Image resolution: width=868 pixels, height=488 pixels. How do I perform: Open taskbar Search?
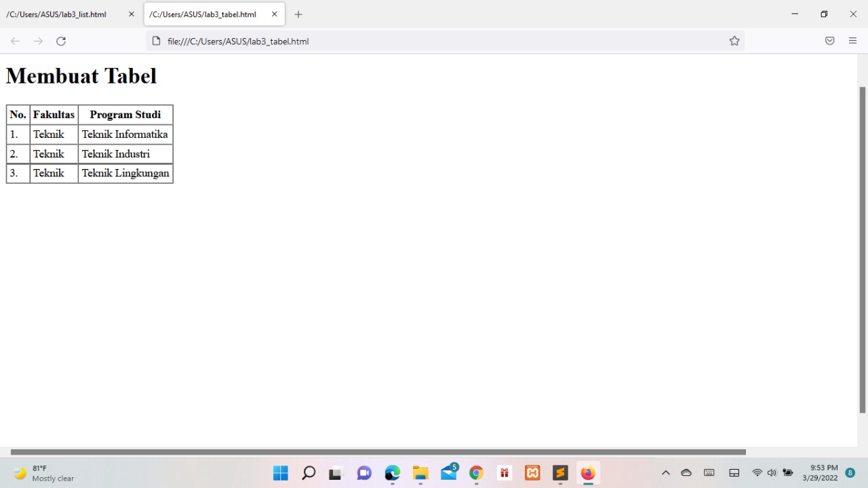point(309,473)
